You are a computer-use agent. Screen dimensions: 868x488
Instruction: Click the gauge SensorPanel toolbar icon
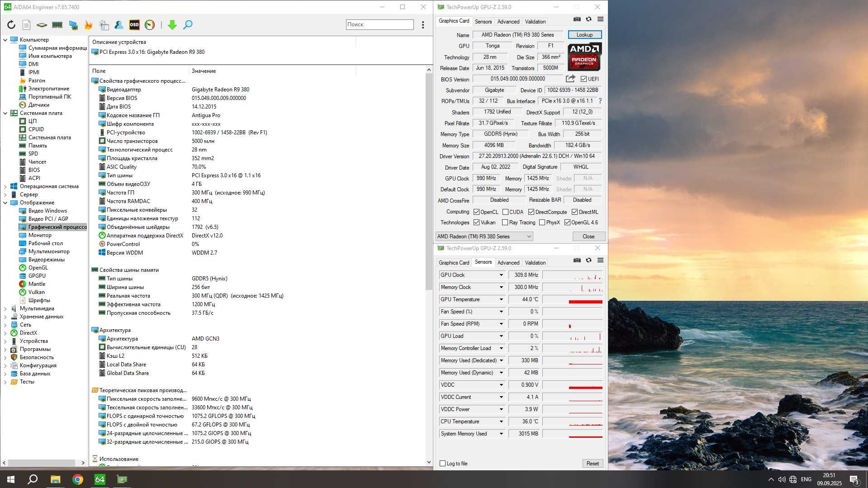click(x=150, y=25)
